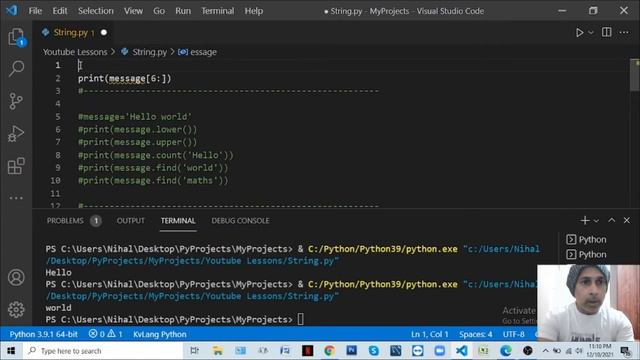Viewport: 640px width, 360px height.
Task: Click KvLang Python language mode
Action: (160, 334)
